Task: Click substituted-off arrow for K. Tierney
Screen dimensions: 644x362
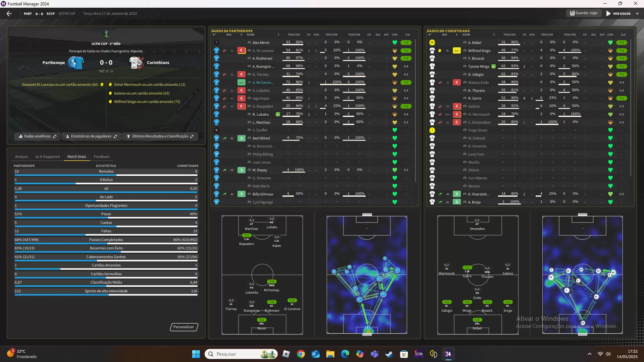Action: click(x=241, y=74)
